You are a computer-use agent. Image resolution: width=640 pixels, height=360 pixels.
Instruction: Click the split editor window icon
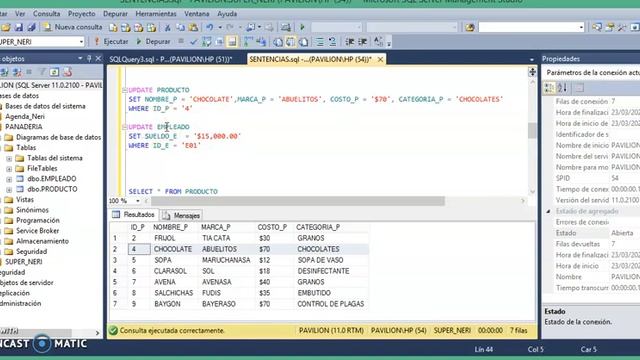[532, 72]
